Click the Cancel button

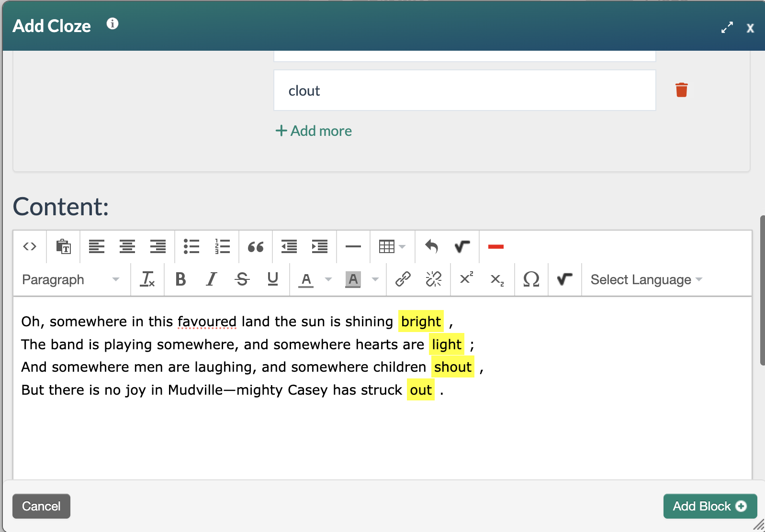(41, 506)
